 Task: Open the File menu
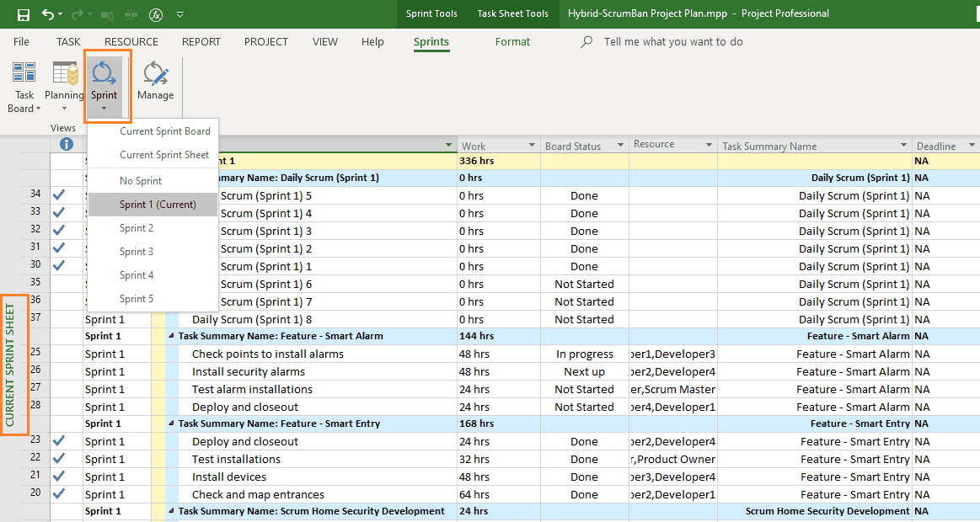[x=21, y=42]
